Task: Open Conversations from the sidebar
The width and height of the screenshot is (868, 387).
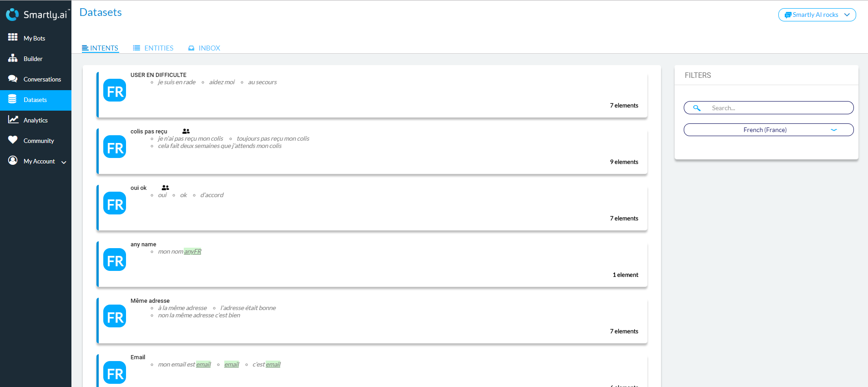Action: [x=35, y=79]
